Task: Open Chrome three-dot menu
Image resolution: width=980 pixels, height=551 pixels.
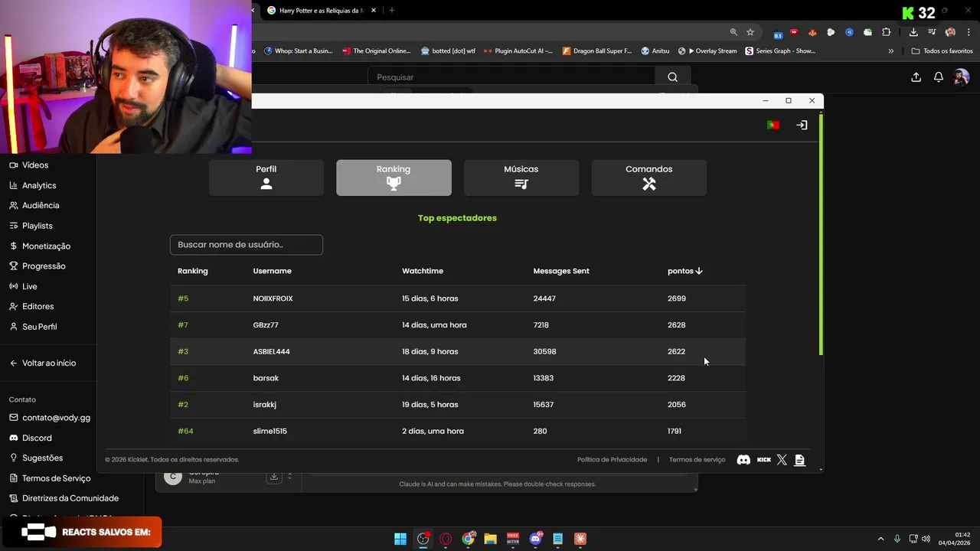Action: click(969, 32)
